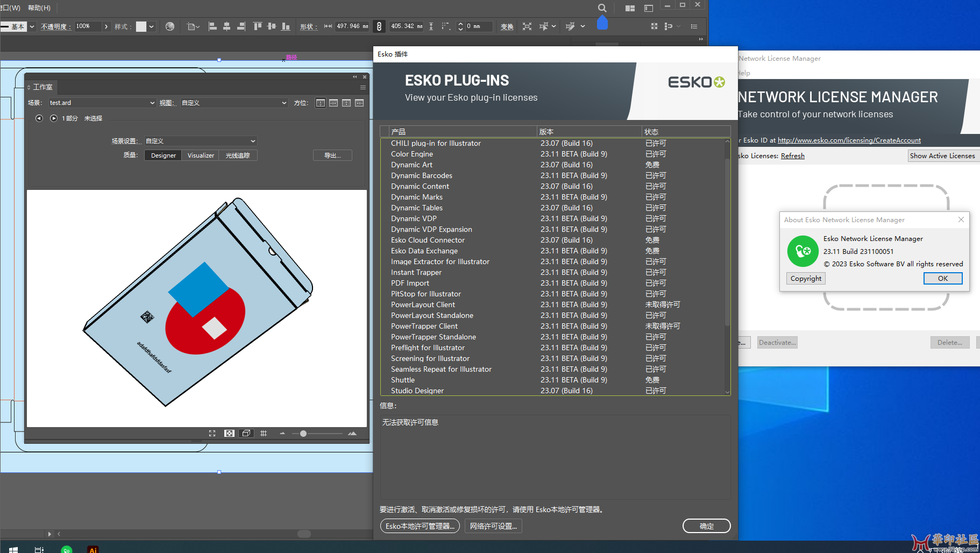Open the 窗口(W) menu
This screenshot has height=553, width=980.
[x=10, y=8]
